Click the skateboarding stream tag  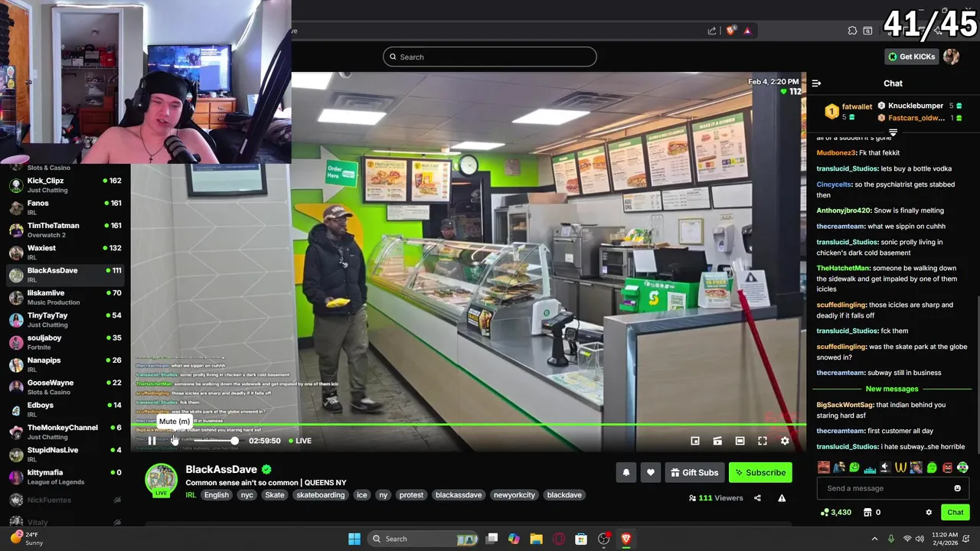[x=320, y=495]
